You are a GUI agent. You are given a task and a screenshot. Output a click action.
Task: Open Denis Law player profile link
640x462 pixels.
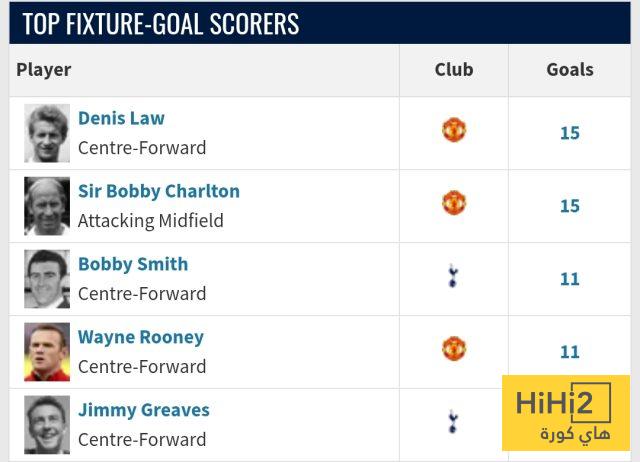[121, 118]
